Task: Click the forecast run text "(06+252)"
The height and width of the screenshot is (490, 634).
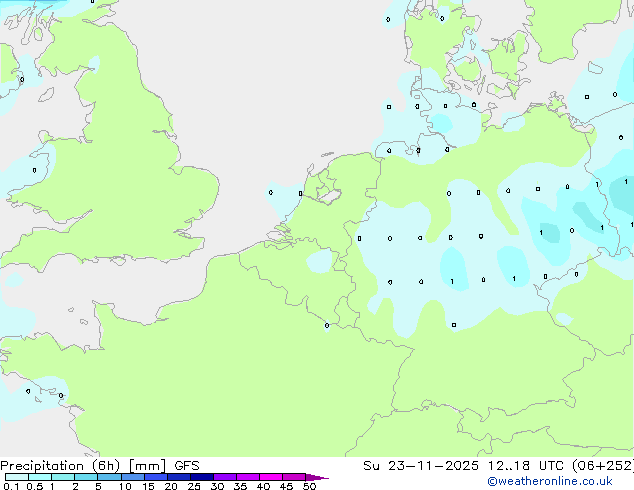Action: [603, 466]
